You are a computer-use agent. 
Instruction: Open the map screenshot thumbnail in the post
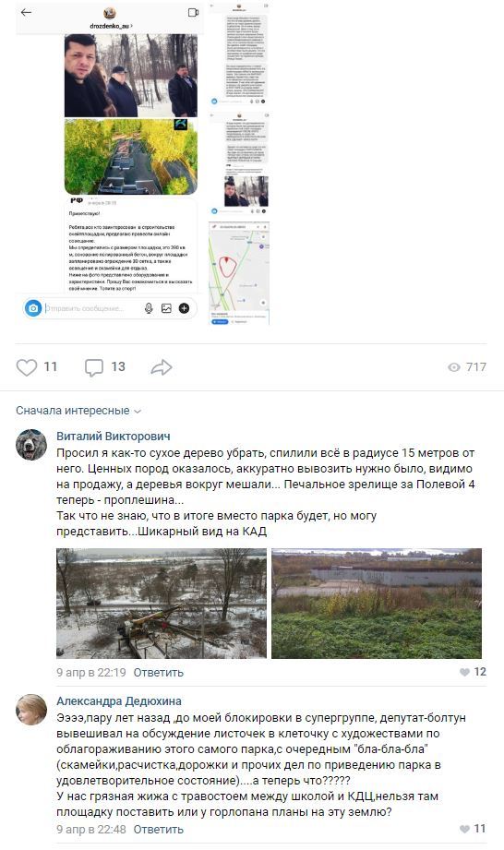(x=239, y=273)
